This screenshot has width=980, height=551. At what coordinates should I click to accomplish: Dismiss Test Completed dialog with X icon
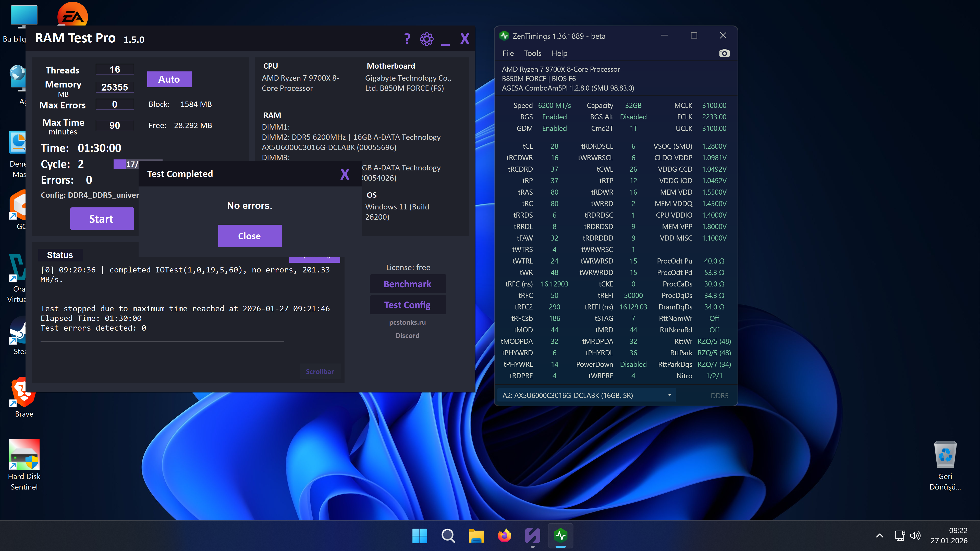[345, 174]
